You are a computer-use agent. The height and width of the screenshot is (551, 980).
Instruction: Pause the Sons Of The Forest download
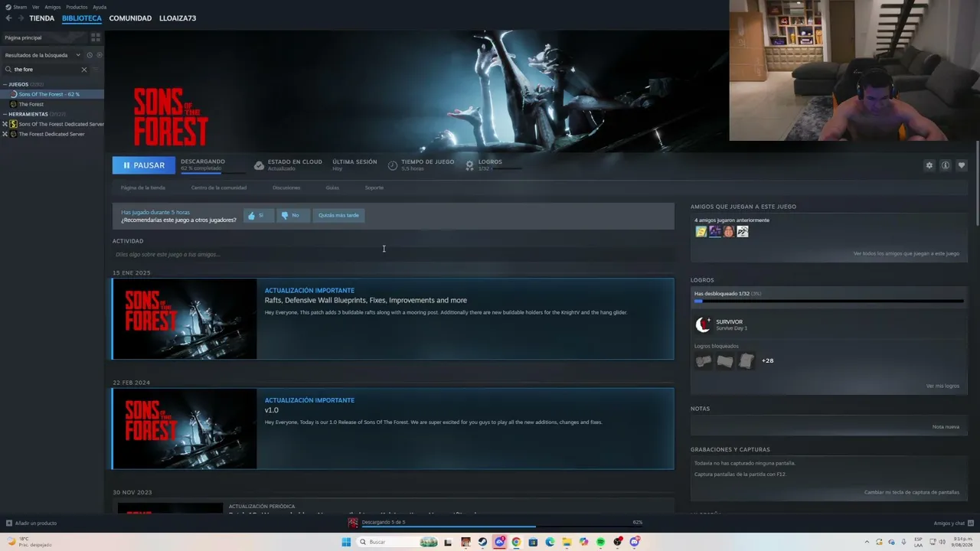click(143, 165)
